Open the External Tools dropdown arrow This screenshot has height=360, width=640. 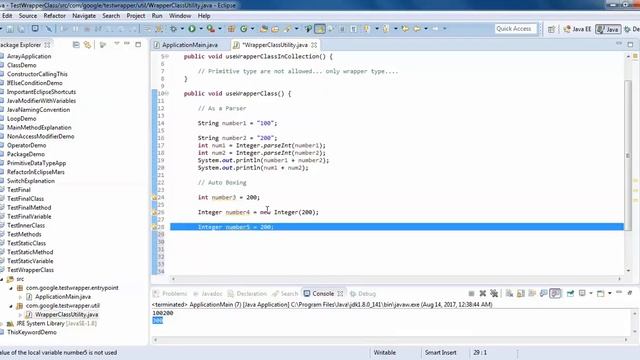point(220,29)
